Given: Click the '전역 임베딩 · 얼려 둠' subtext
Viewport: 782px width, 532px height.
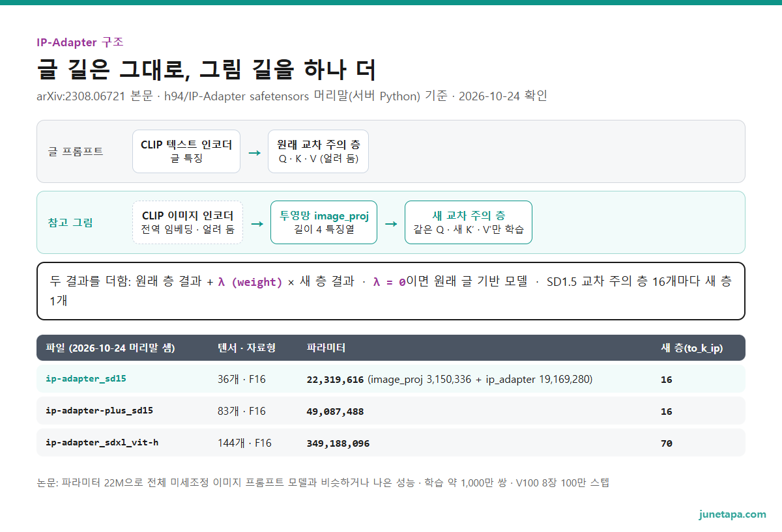Looking at the screenshot, I should [x=188, y=229].
